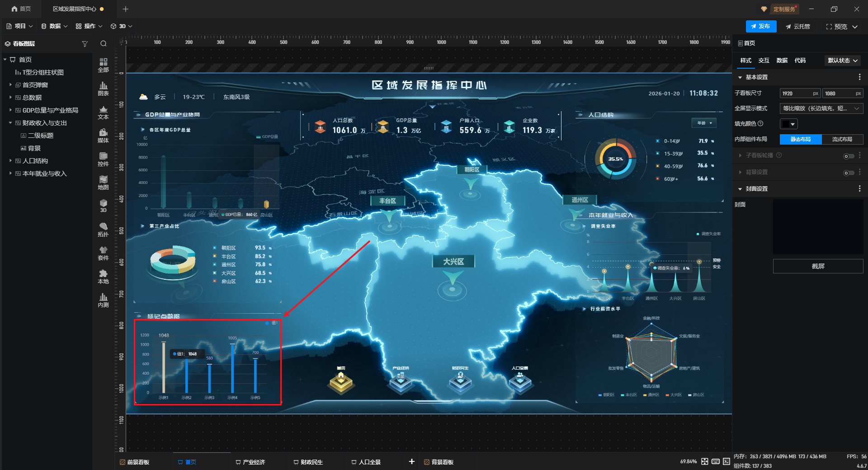The image size is (868, 470).
Task: Open the 全屏显示模式 dropdown
Action: [x=821, y=108]
